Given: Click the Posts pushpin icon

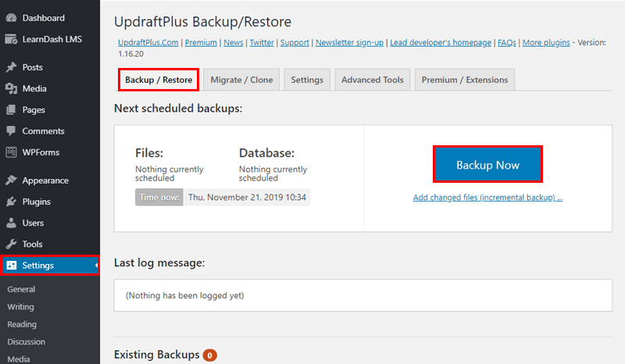Looking at the screenshot, I should (11, 67).
